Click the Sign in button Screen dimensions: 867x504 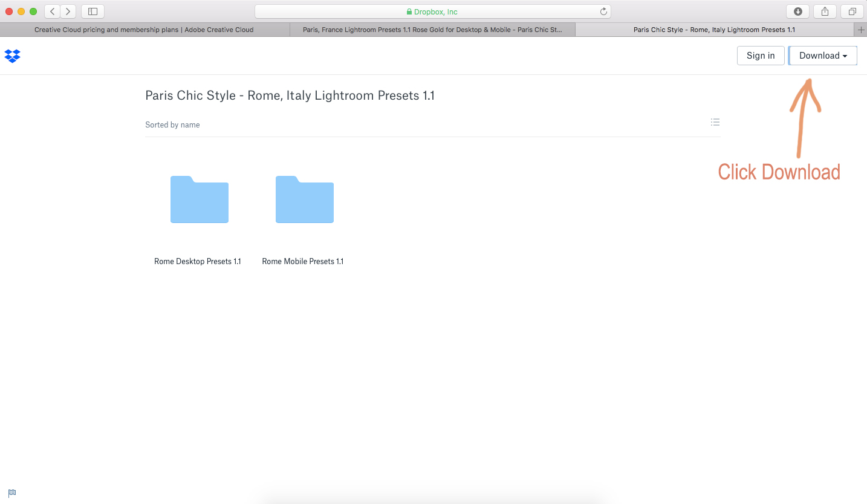760,56
